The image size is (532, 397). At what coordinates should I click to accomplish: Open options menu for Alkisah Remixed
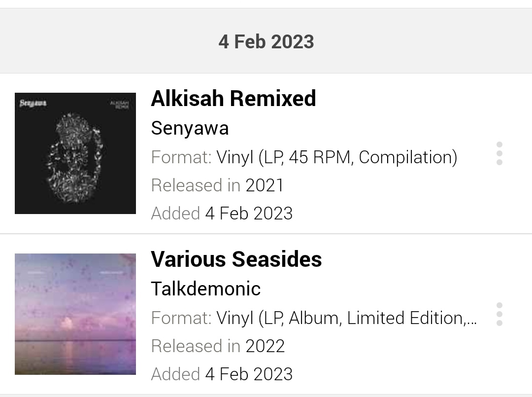pos(499,153)
